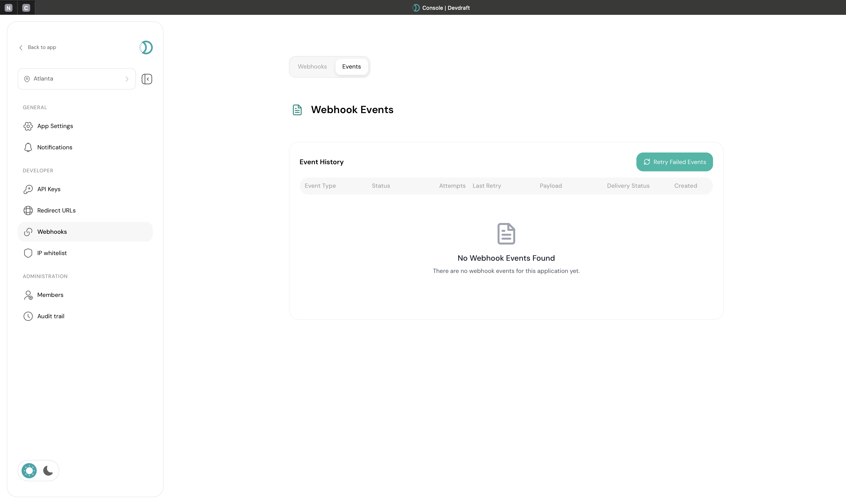
Task: Switch to dark mode using the moon toggle
Action: coord(48,470)
